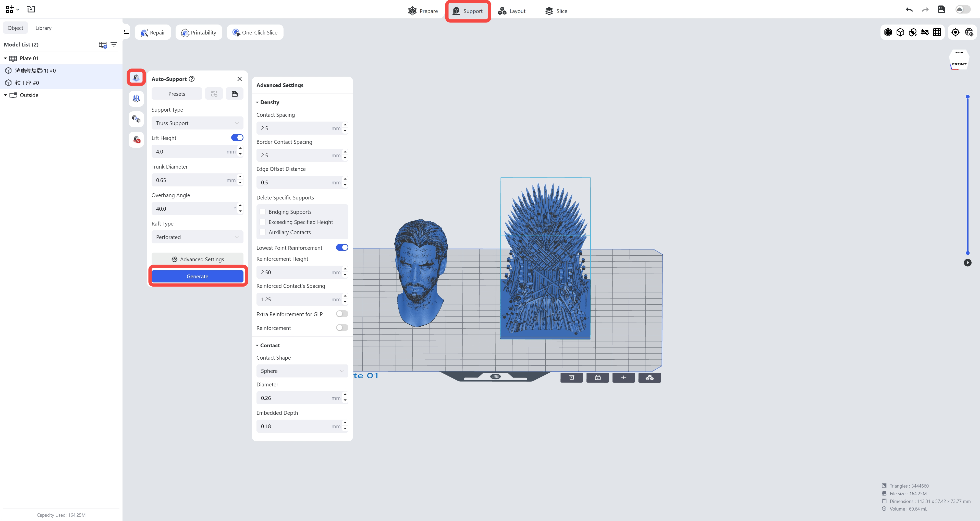Switch to wireframe cube view
This screenshot has width=980, height=521.
tap(900, 32)
